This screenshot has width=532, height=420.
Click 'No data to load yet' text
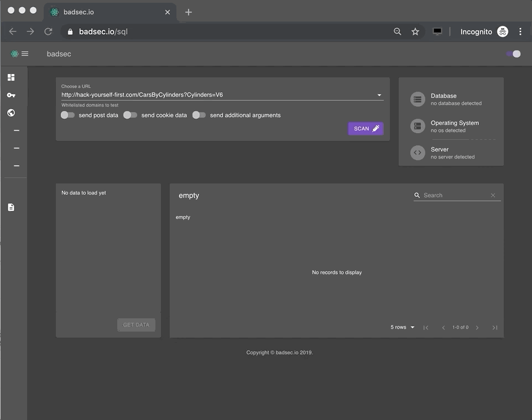pos(84,193)
